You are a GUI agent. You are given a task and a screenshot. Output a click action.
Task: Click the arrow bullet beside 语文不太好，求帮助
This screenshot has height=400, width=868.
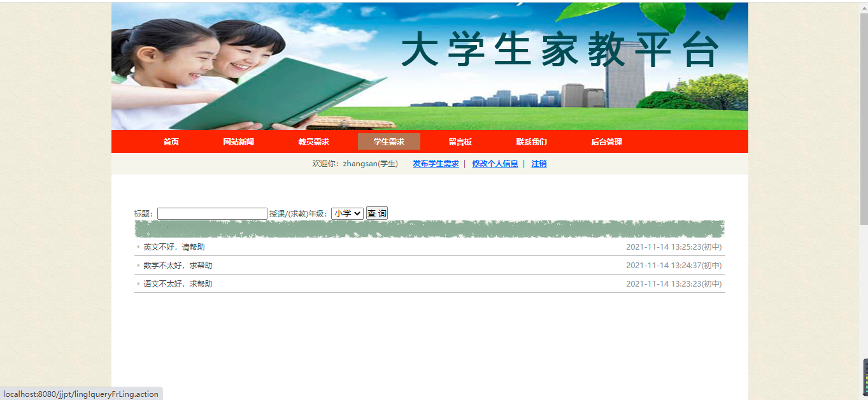point(138,284)
